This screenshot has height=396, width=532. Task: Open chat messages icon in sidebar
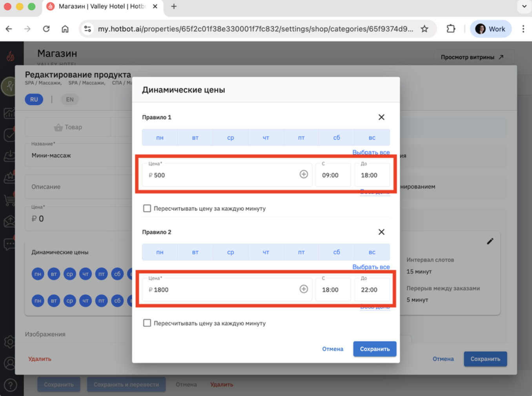click(9, 244)
